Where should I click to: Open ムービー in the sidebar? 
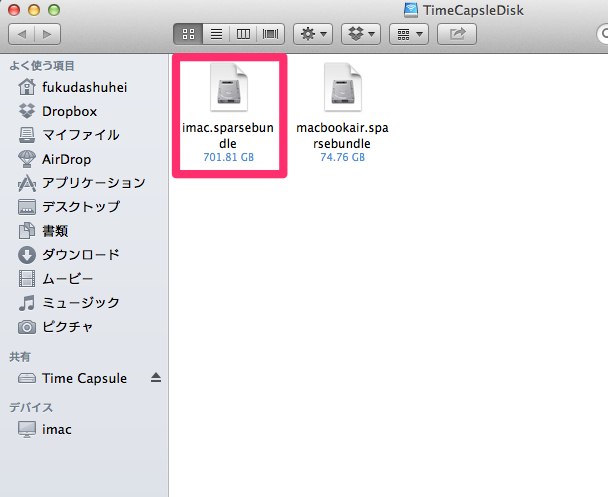pyautogui.click(x=85, y=279)
